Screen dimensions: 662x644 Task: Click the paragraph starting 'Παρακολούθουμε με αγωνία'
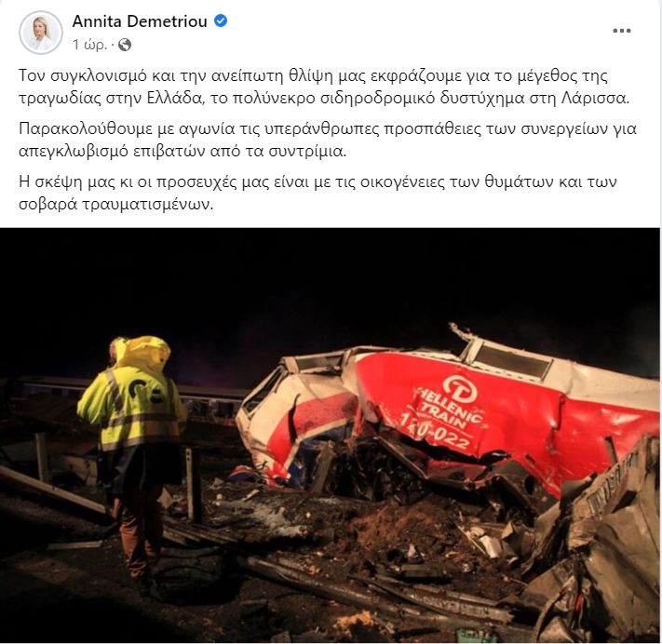[x=327, y=140]
